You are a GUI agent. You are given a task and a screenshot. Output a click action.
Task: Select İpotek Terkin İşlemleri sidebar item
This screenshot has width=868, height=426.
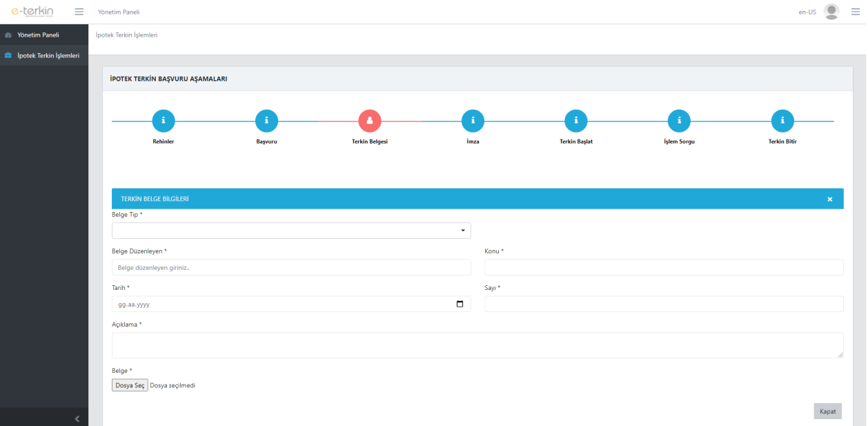pos(48,55)
